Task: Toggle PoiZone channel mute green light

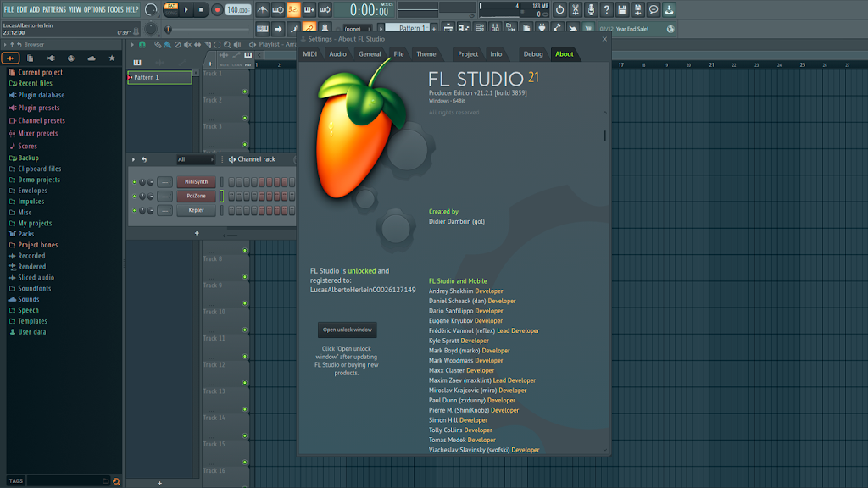Action: tap(134, 197)
